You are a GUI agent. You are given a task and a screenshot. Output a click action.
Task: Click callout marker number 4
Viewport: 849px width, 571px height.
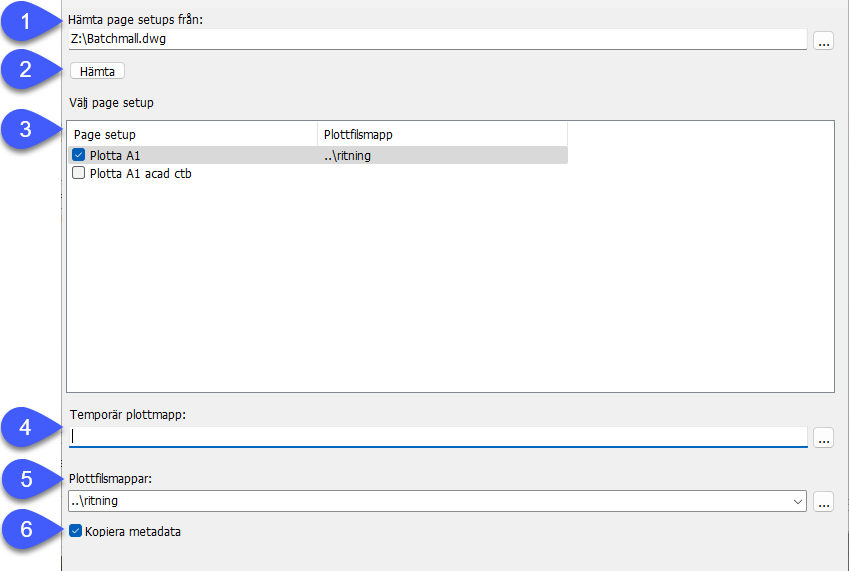[x=25, y=428]
